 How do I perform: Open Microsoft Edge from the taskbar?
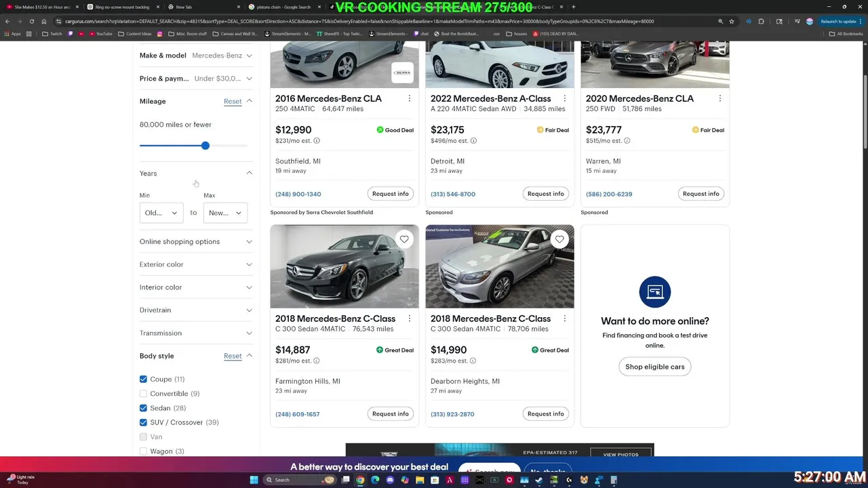coord(375,480)
